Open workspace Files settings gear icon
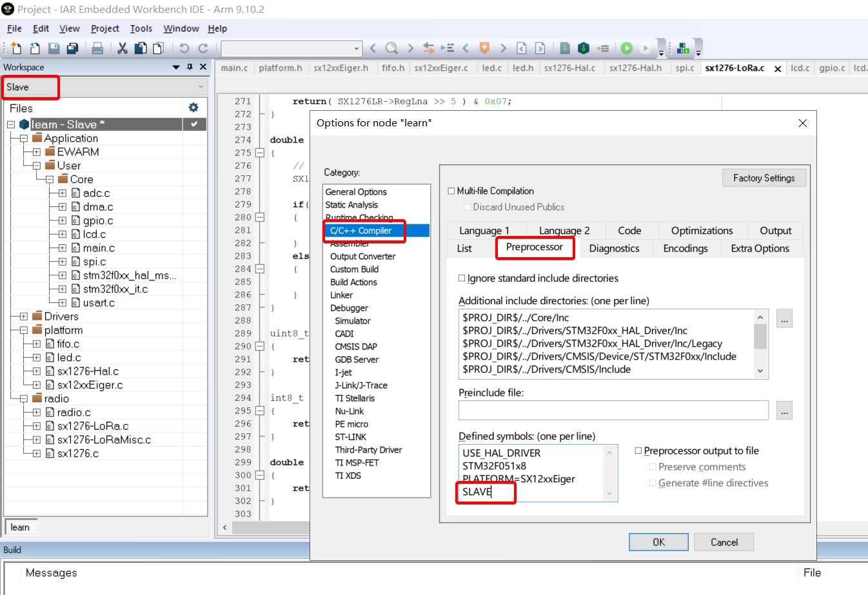This screenshot has height=595, width=868. [x=193, y=108]
